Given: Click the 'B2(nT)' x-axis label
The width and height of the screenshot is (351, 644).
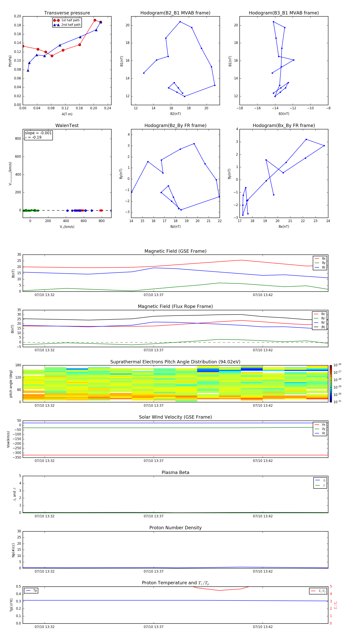Looking at the screenshot, I should coord(175,114).
